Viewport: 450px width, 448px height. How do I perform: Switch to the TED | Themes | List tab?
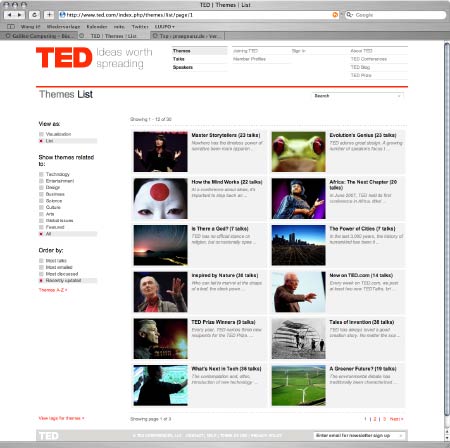pos(113,36)
